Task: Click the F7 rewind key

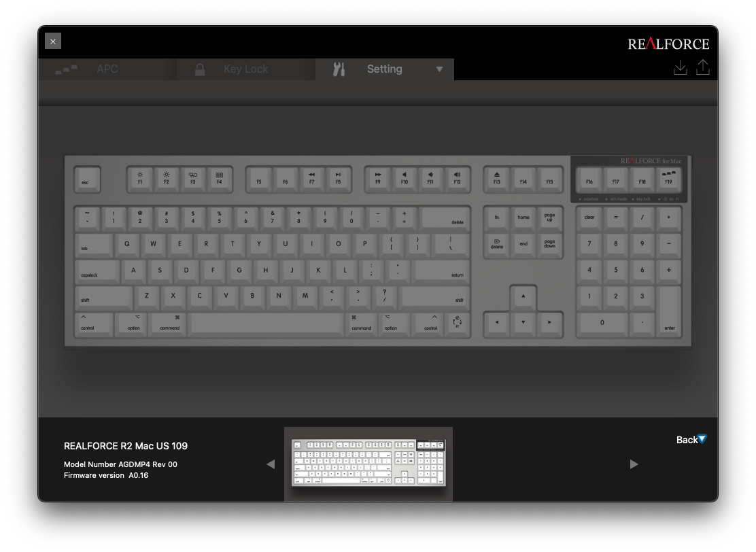Action: pos(312,179)
